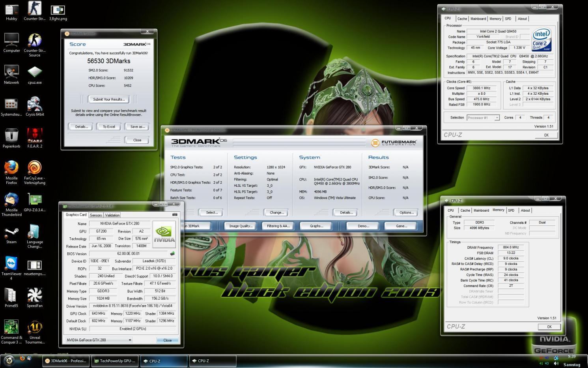The image size is (588, 368).
Task: Click Close button in GPU-Z window
Action: (x=168, y=340)
